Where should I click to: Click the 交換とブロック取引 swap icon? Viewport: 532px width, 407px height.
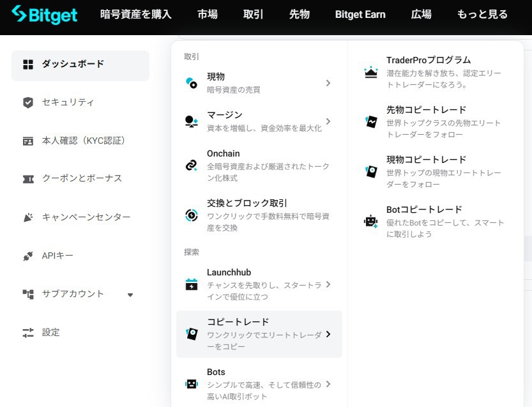pyautogui.click(x=190, y=215)
